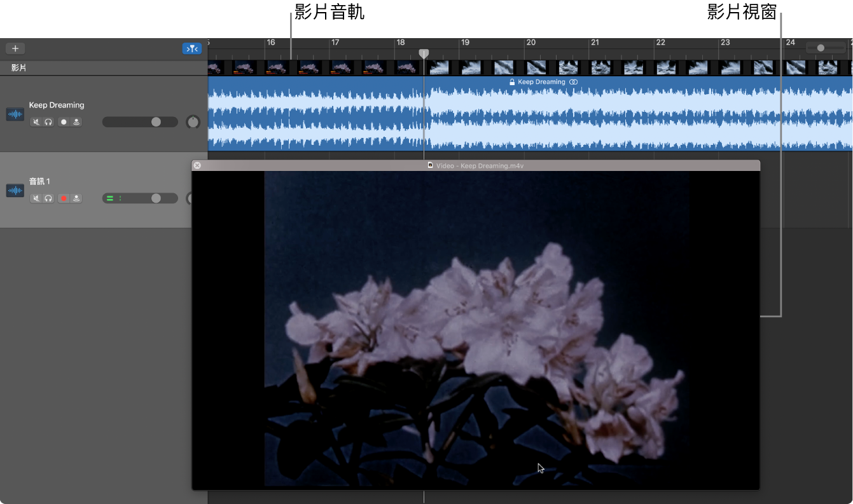Toggle input monitoring on 音訊 1 track
The image size is (853, 504).
coord(75,198)
